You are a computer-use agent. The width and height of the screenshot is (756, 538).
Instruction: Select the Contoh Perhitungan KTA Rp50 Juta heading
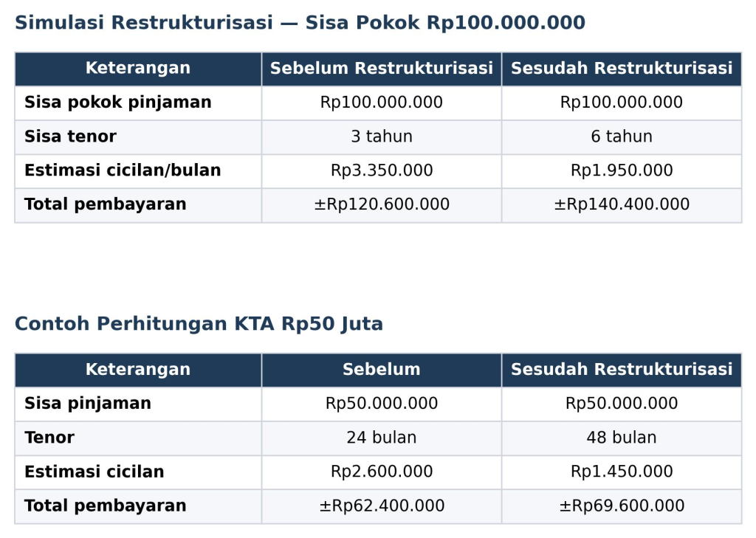[199, 323]
